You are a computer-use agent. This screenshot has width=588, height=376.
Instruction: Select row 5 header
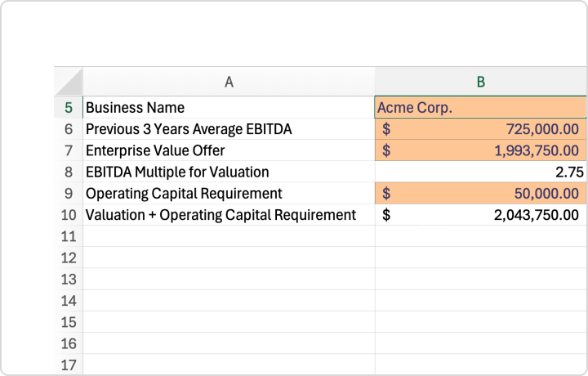pos(69,108)
